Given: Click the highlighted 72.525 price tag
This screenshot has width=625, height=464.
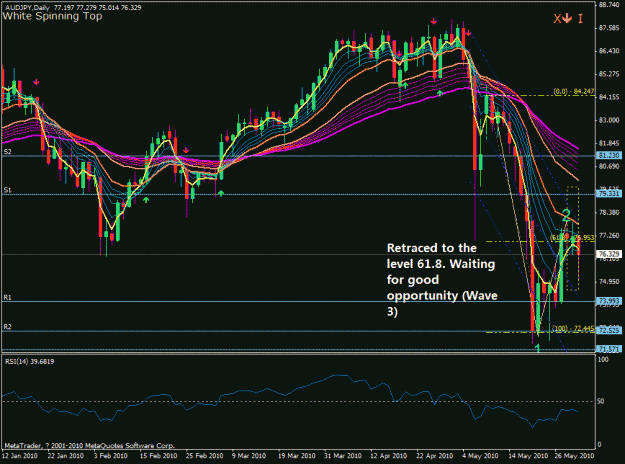Looking at the screenshot, I should (x=609, y=331).
